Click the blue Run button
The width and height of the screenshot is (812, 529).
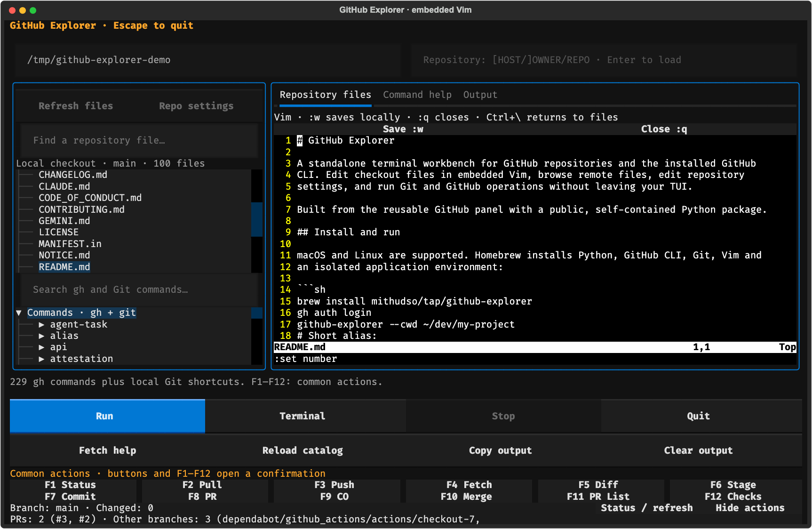[x=107, y=416]
